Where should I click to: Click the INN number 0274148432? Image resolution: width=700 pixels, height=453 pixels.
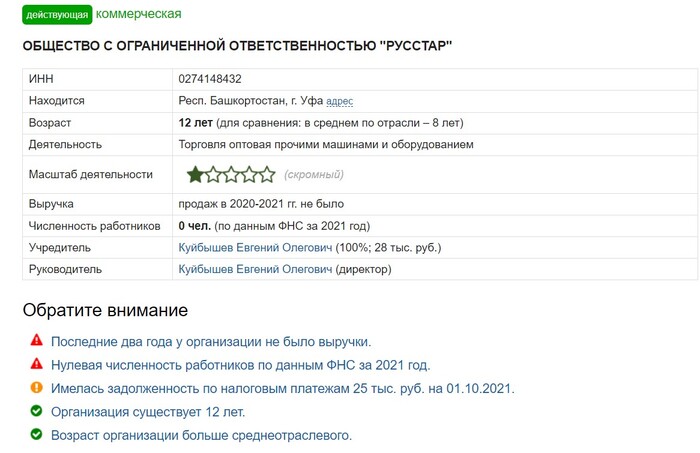pos(210,79)
